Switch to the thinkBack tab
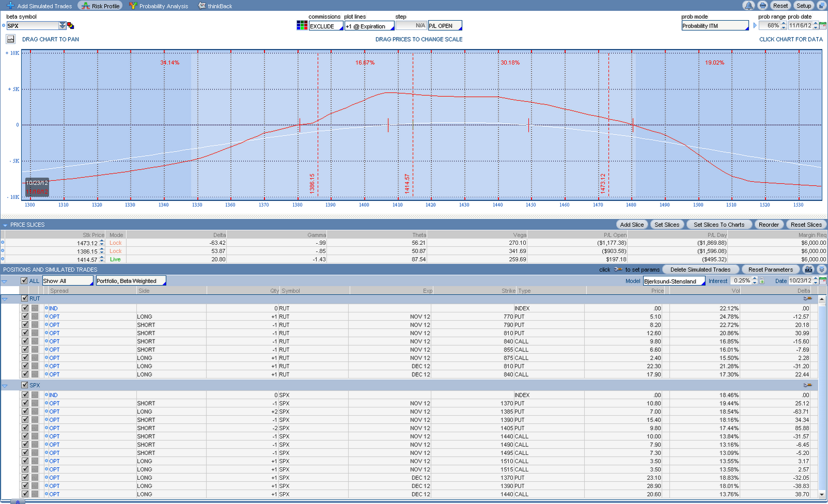The image size is (828, 504). (x=215, y=6)
